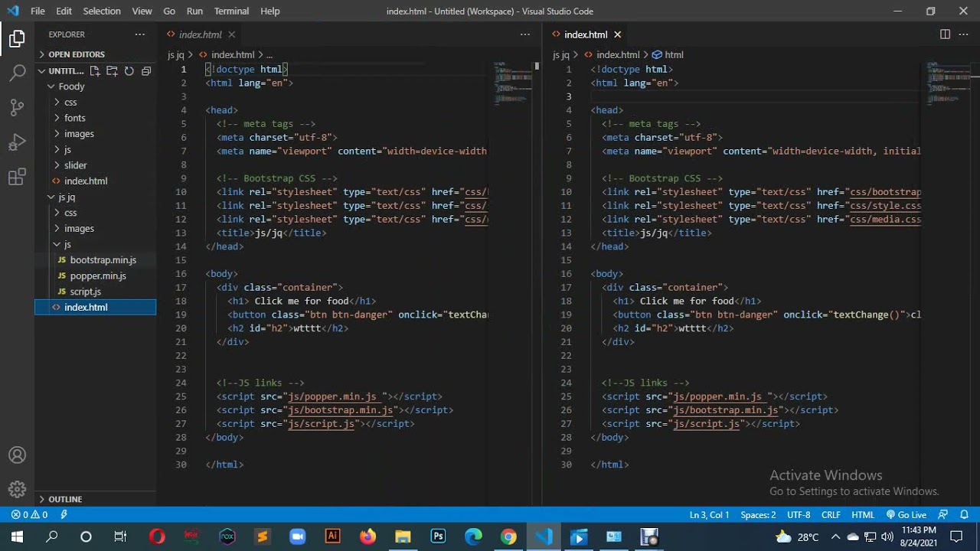Click the html breadcrumb in the right editor
980x551 pixels.
[668, 55]
